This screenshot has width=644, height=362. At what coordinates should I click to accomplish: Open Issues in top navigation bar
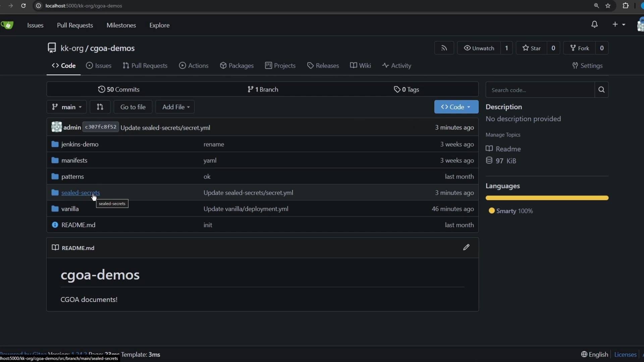click(x=35, y=25)
